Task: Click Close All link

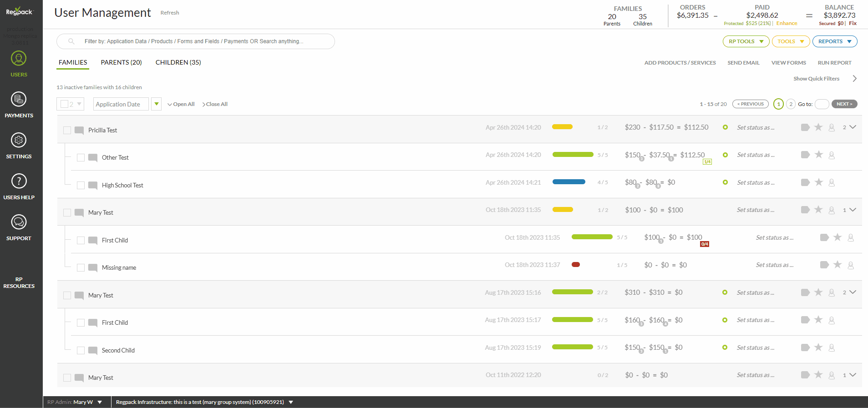Action: (x=215, y=104)
